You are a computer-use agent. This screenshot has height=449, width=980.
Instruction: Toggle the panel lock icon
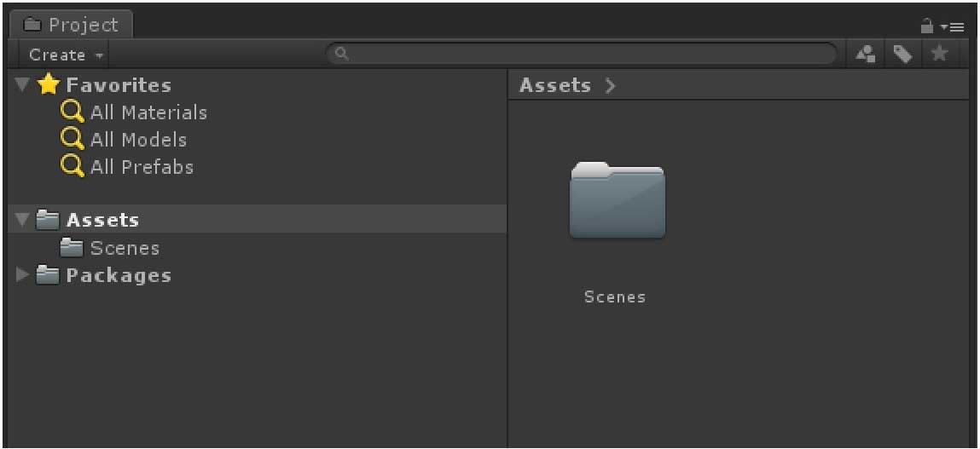click(927, 26)
